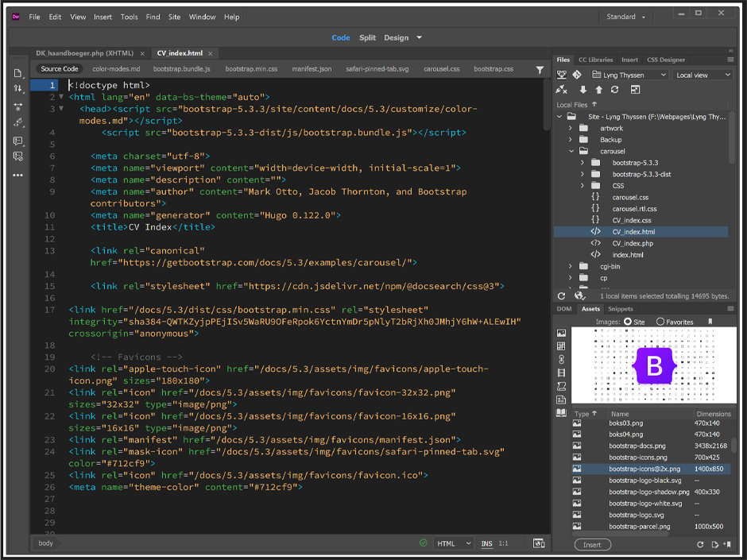
Task: Switch to the CSS Designer tab
Action: pyautogui.click(x=665, y=60)
